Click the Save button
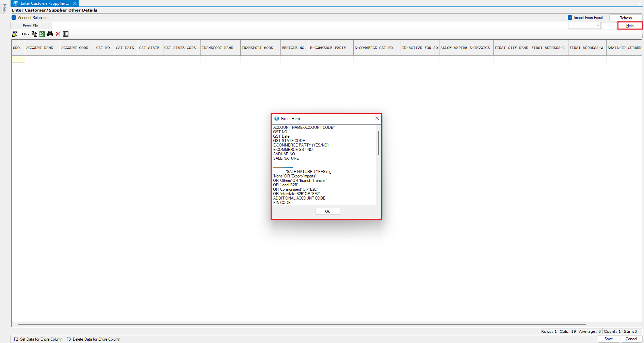Image resolution: width=644 pixels, height=343 pixels. 608,339
